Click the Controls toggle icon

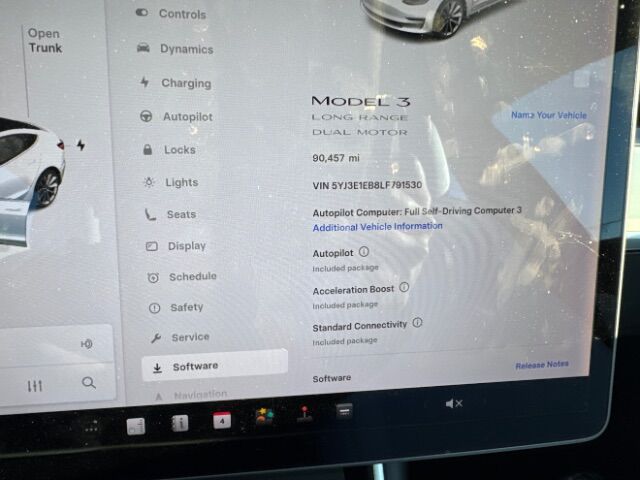tap(142, 12)
